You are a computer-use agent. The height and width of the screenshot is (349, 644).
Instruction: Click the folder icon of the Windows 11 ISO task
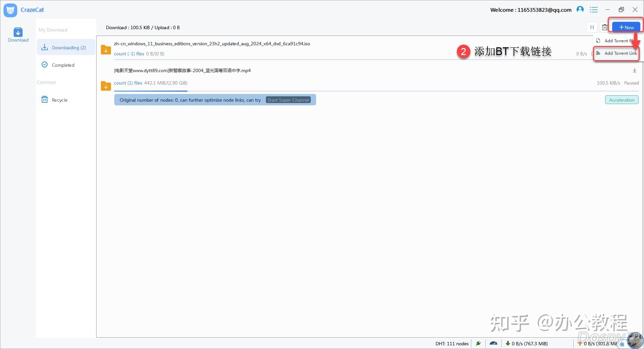point(106,50)
